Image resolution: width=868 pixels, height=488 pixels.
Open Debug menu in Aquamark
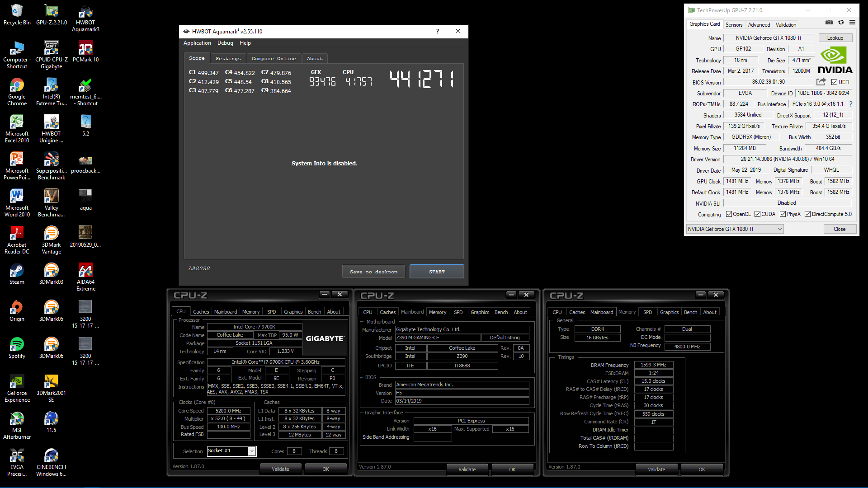[225, 43]
